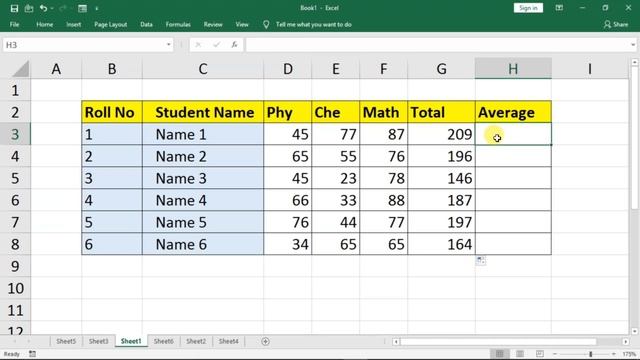Switch to Normal view icon
This screenshot has width=640, height=360.
(x=500, y=354)
